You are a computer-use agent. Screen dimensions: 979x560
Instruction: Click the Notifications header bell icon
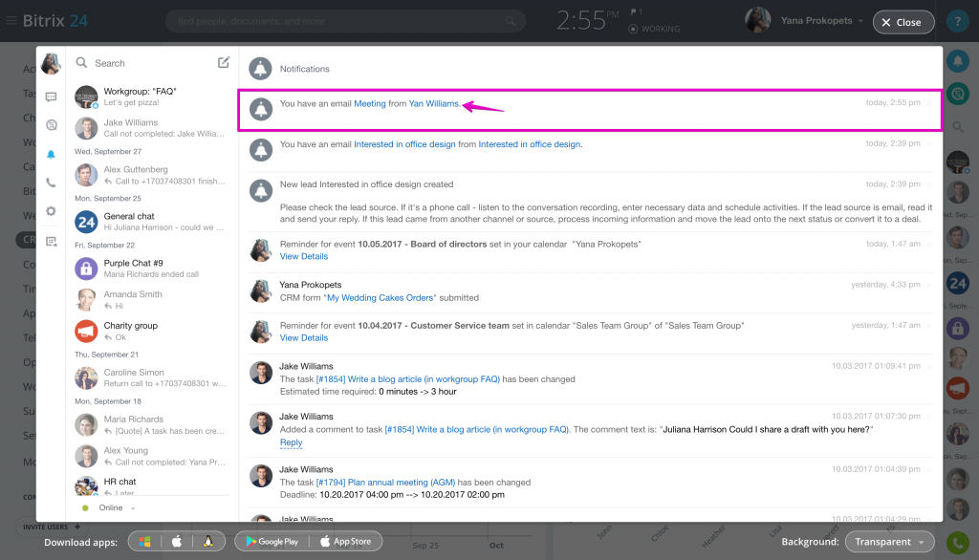coord(260,69)
